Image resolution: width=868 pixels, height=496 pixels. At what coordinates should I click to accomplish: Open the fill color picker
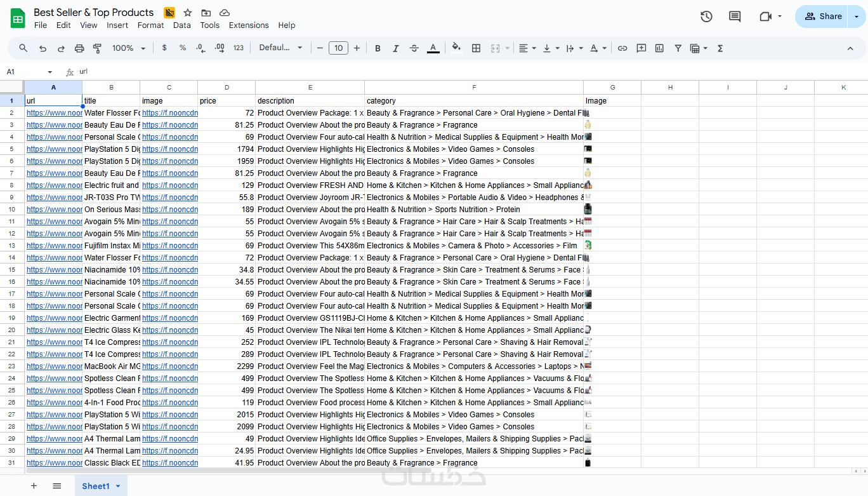tap(456, 48)
